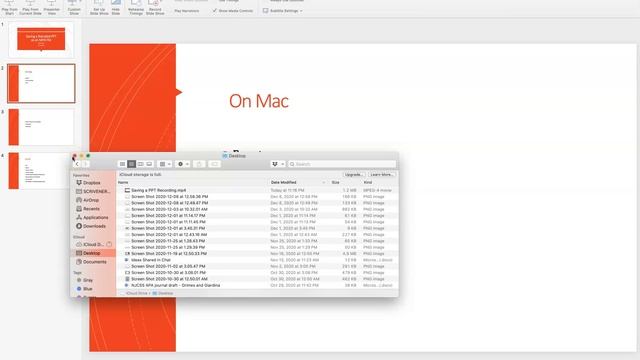
Task: Open Applications in Finder sidebar
Action: 92,218
